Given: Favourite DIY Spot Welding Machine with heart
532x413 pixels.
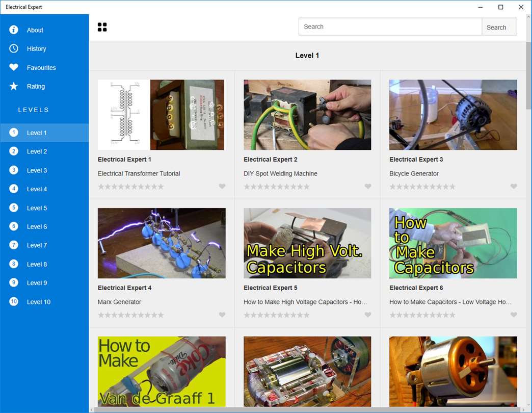Looking at the screenshot, I should (368, 186).
